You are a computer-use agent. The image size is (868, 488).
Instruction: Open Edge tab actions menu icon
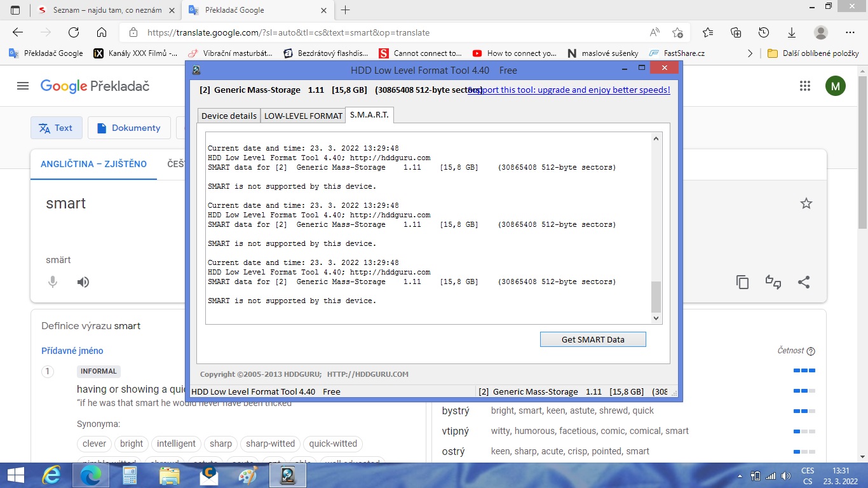pyautogui.click(x=16, y=10)
